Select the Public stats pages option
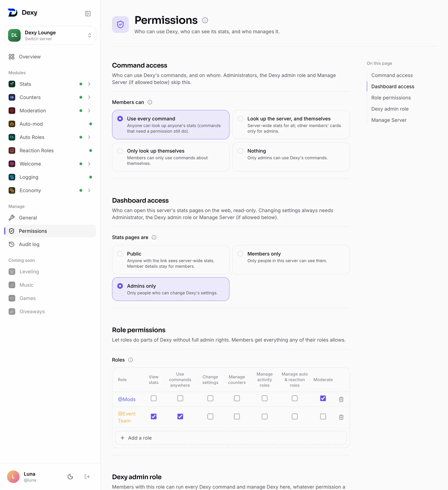 pos(171,260)
